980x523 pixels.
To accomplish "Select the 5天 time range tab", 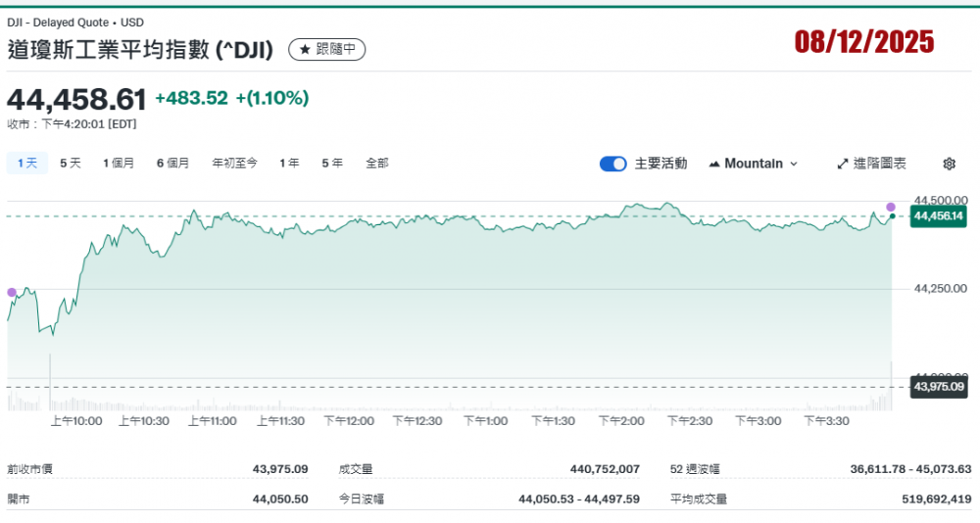I will click(71, 164).
